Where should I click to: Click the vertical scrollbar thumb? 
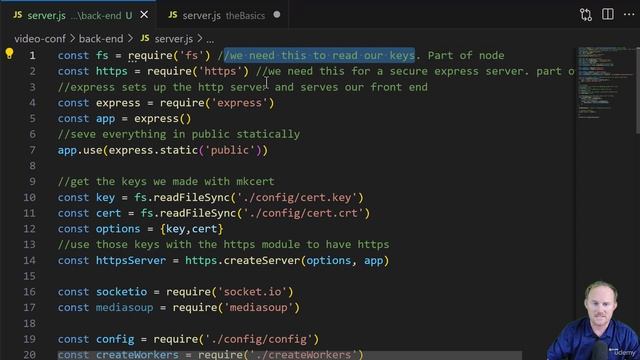tap(638, 90)
